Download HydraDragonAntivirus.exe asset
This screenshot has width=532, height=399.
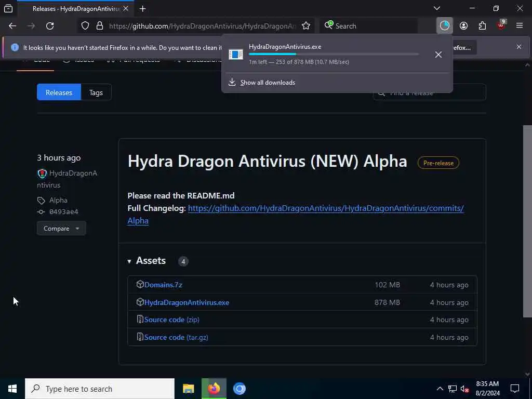click(187, 302)
